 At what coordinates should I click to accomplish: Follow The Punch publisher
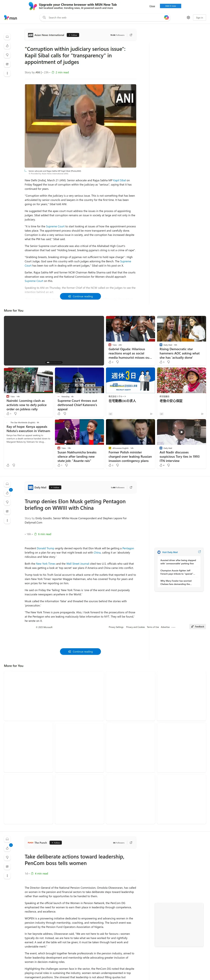click(x=56, y=843)
